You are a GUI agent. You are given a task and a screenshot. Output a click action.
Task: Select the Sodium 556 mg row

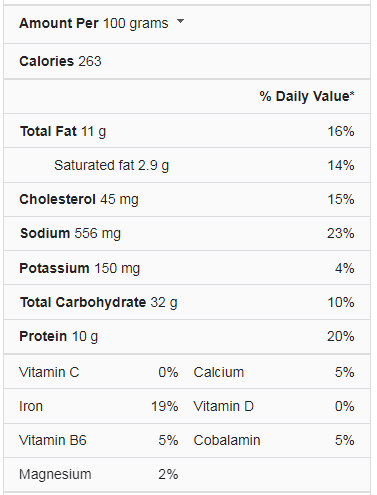(x=187, y=233)
